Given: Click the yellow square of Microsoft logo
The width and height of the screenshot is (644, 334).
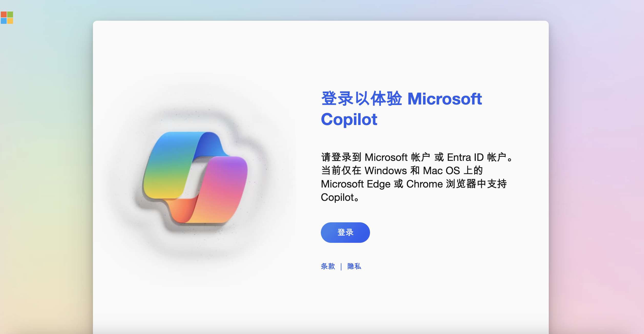Looking at the screenshot, I should (x=10, y=21).
